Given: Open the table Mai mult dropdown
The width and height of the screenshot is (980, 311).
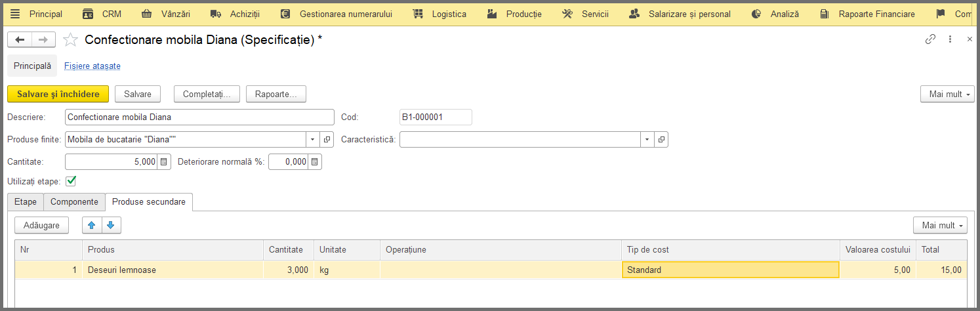Looking at the screenshot, I should pos(940,226).
